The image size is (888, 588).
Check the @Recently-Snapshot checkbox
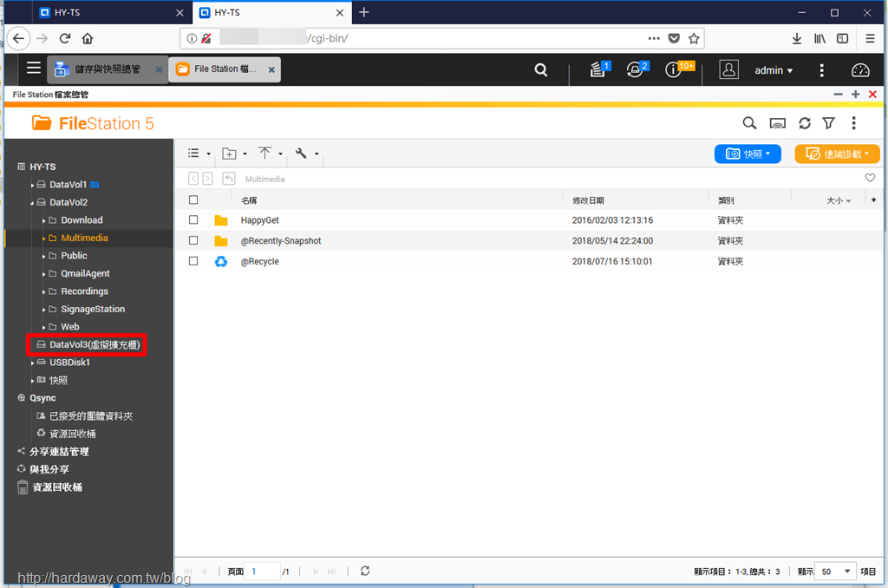click(193, 241)
